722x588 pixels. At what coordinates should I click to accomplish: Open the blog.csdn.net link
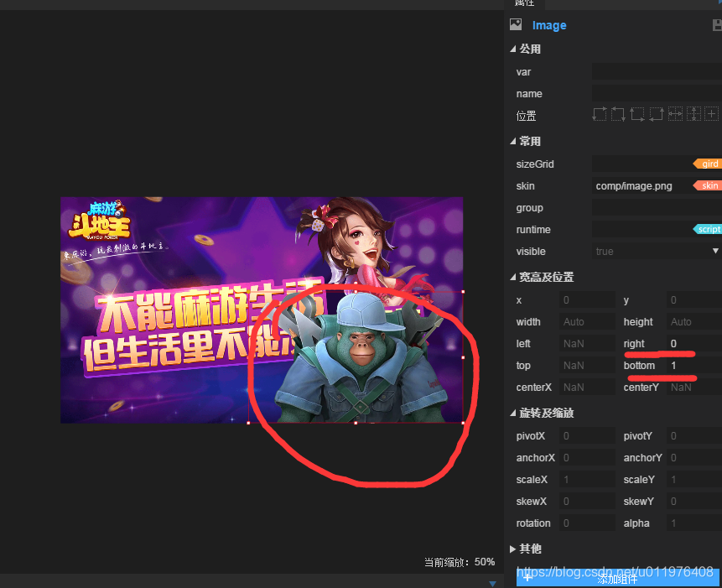(615, 570)
